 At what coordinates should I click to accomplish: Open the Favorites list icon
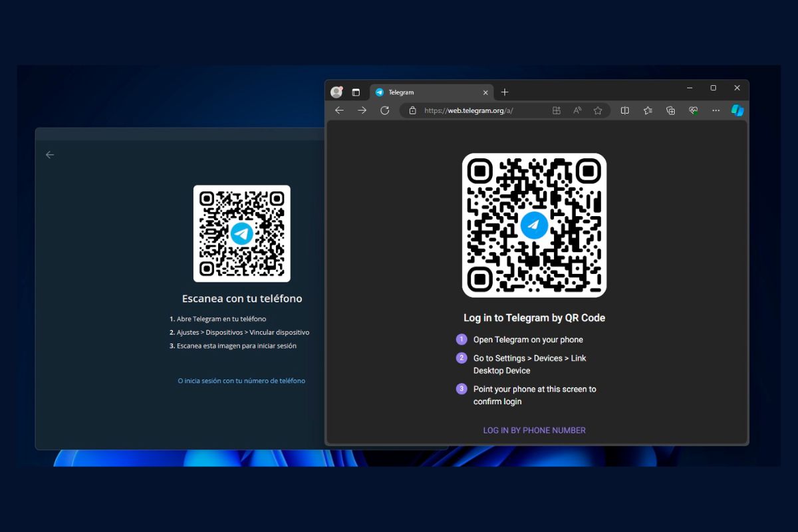tap(648, 110)
